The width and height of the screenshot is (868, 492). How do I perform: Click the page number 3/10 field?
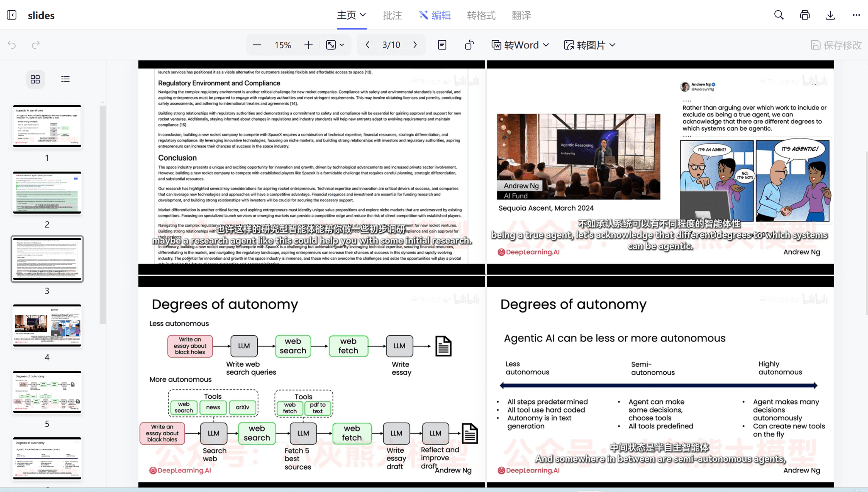pyautogui.click(x=391, y=45)
